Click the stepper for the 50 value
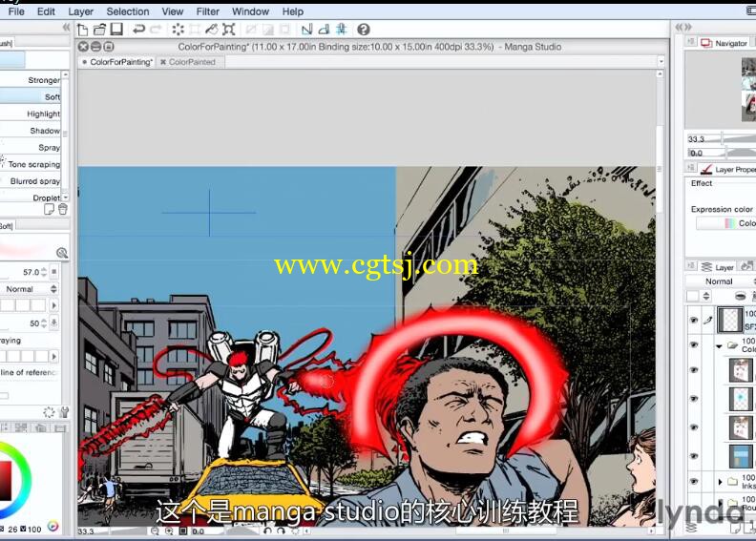756x541 pixels. (44, 323)
